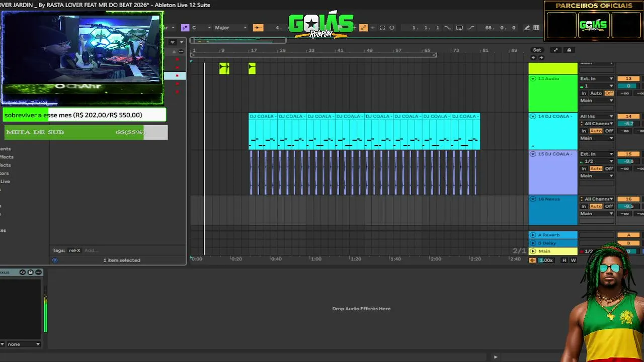The image size is (644, 362).
Task: Toggle return A activator button
Action: click(x=628, y=235)
